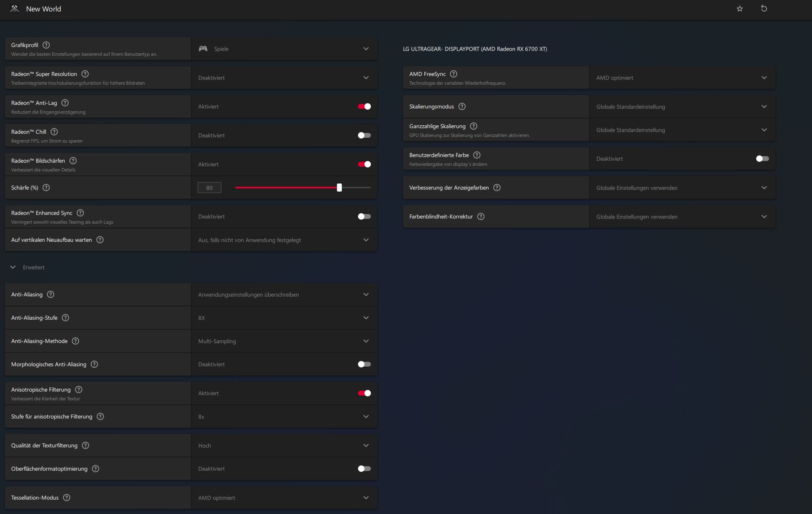This screenshot has height=514, width=812.
Task: Open help icon next to Grafikprofil
Action: pos(46,45)
